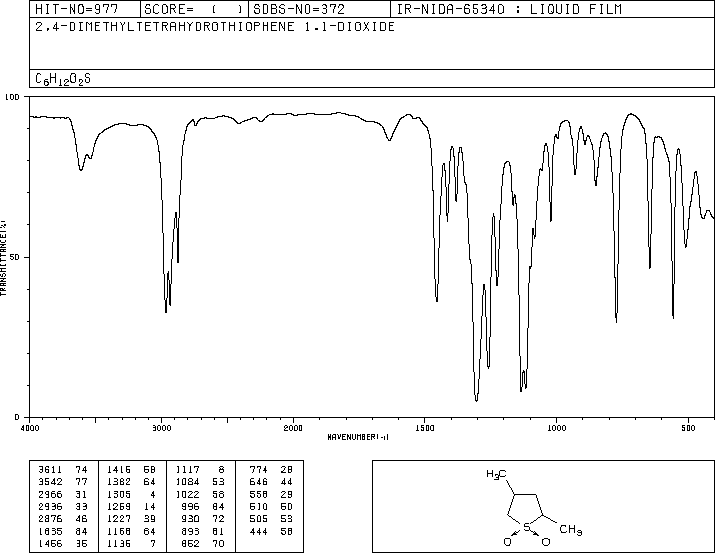The image size is (715, 553).
Task: Click the compound name 2,4-DIMETHYLTETRAHYDROTHIOPHENE 1,1-DIOXIDE
Action: pos(215,27)
